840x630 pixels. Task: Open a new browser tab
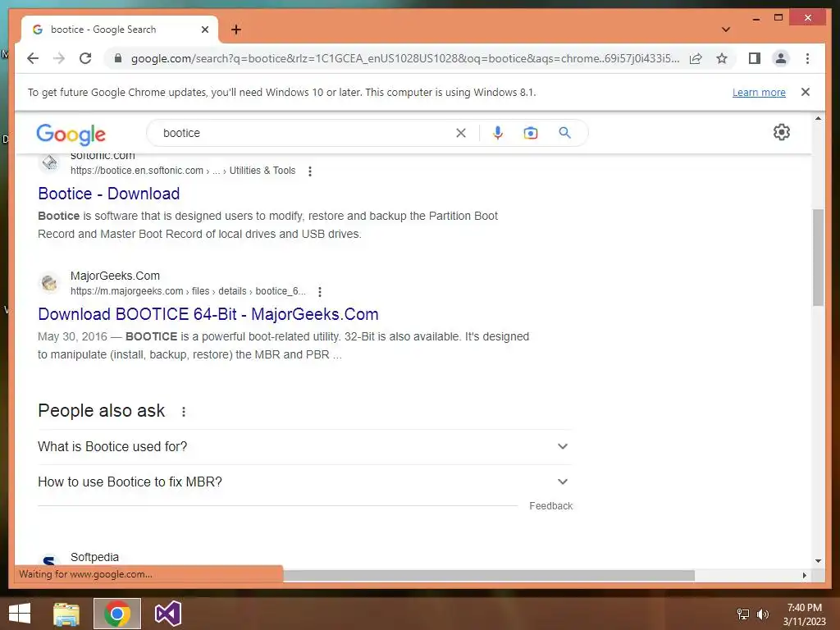[236, 30]
